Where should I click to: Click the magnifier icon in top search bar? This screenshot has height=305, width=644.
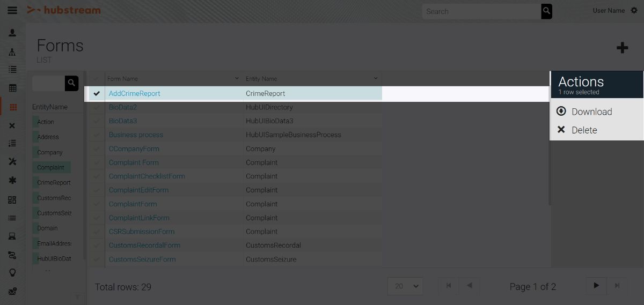546,11
